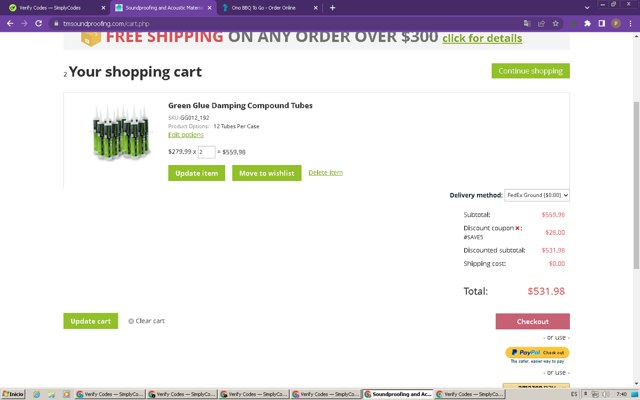Share this page via the share icon

tap(541, 24)
